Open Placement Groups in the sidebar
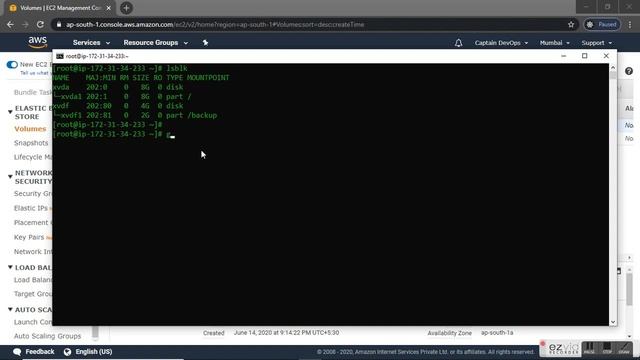Image resolution: width=640 pixels, height=360 pixels. 33,222
